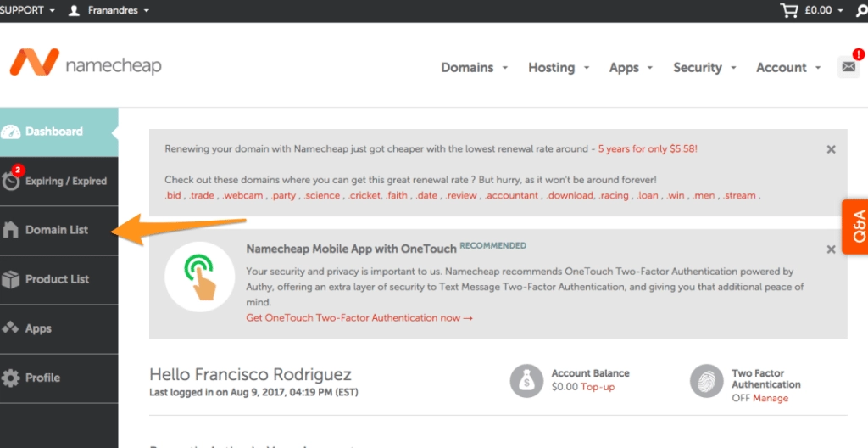Open Profile in the sidebar
The width and height of the screenshot is (868, 448).
pos(58,378)
